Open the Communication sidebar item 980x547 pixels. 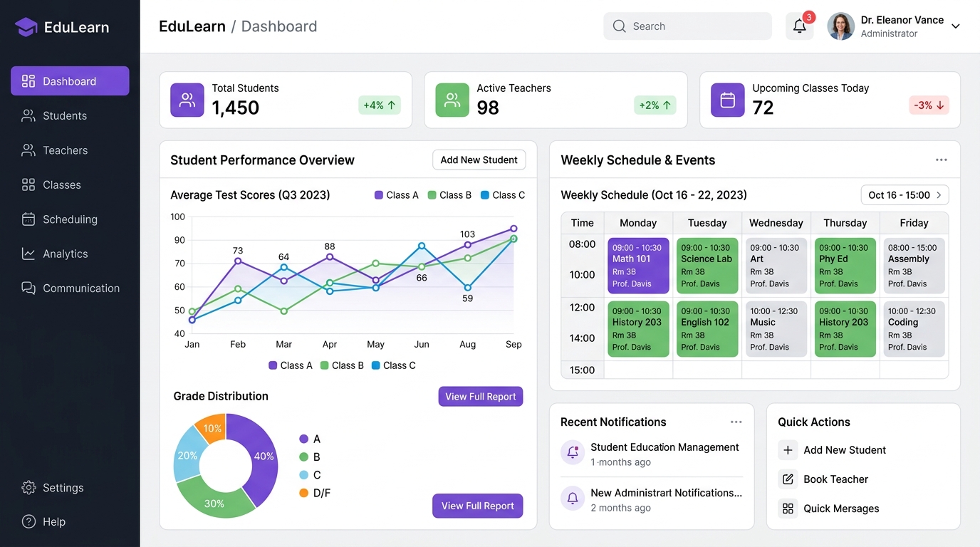70,288
